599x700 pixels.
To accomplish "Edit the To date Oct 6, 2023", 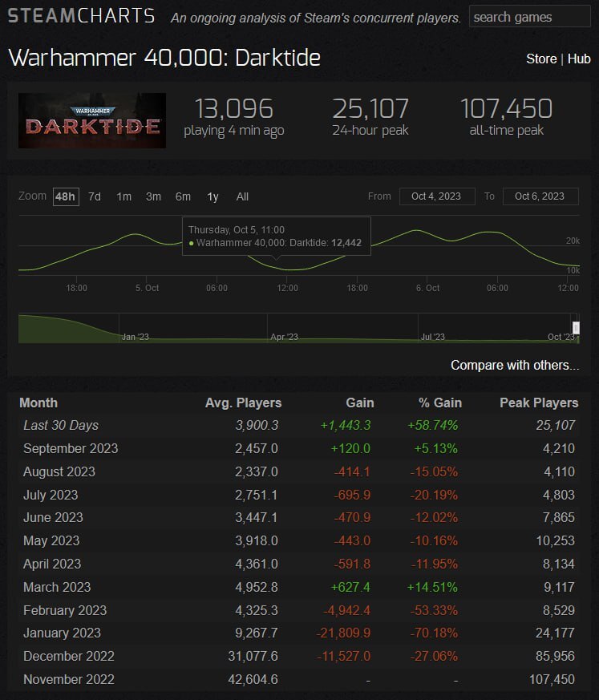I will (x=540, y=196).
